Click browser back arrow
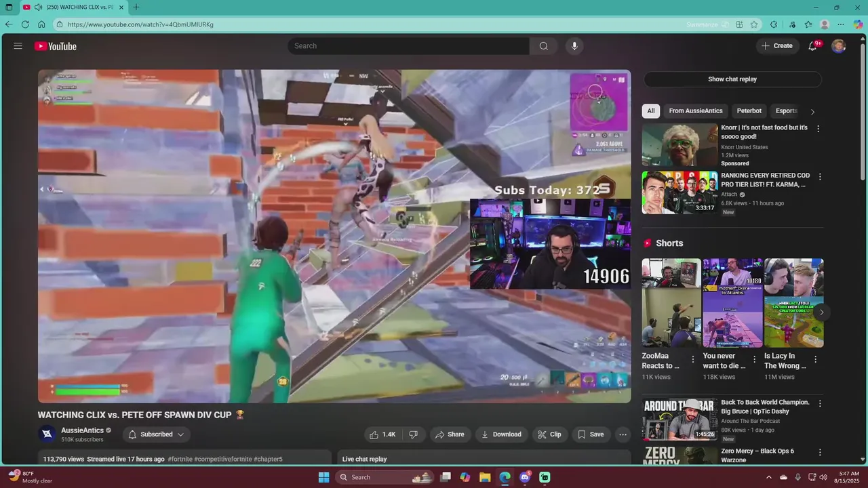 pyautogui.click(x=9, y=24)
